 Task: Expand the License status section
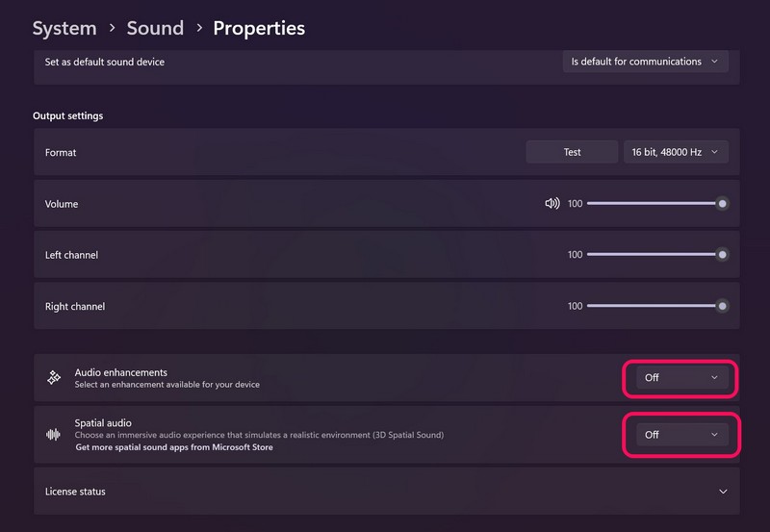[385, 492]
